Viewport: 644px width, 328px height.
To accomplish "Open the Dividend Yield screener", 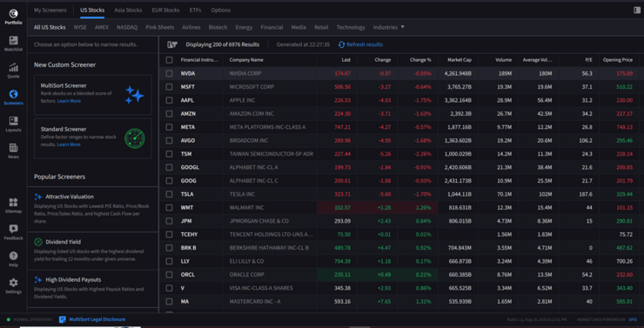I will (x=93, y=251).
